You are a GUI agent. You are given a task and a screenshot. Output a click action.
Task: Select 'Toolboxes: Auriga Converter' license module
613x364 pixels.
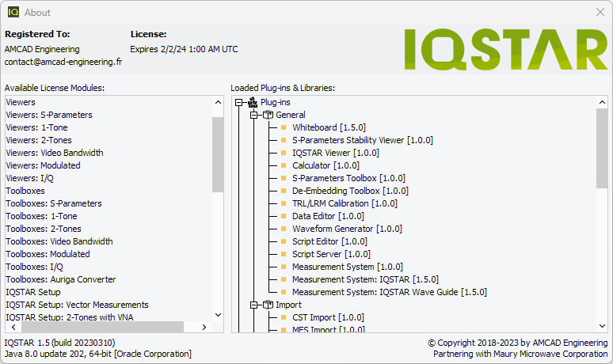point(61,279)
